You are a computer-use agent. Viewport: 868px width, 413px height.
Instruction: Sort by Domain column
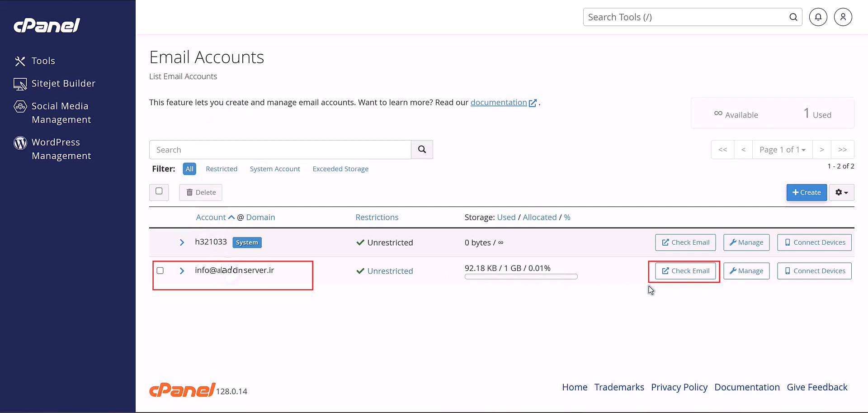(260, 217)
